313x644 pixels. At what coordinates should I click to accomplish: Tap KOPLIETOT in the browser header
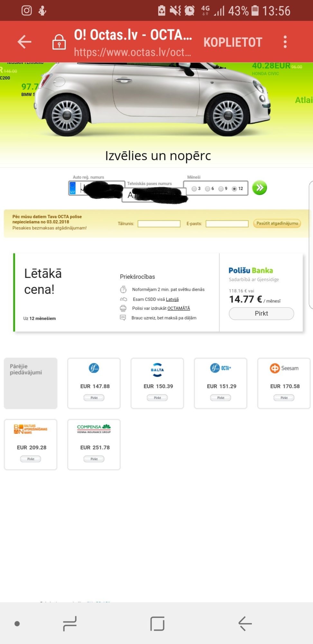233,42
